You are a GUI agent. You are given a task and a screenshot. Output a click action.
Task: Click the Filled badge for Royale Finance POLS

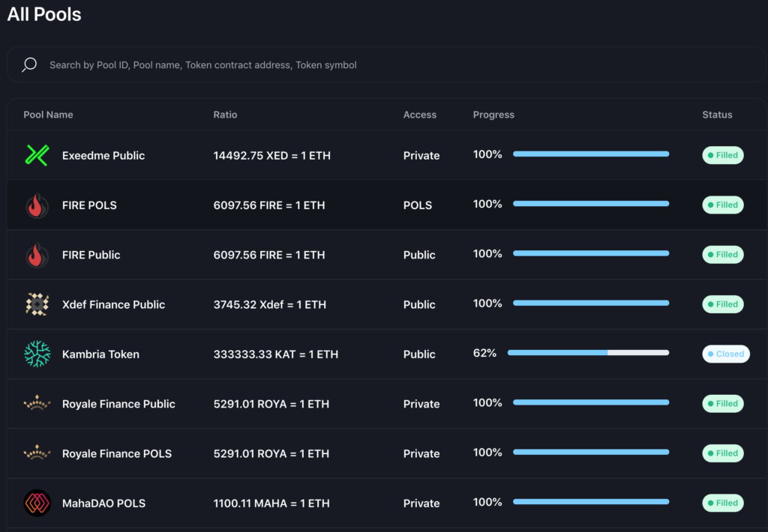click(x=723, y=453)
